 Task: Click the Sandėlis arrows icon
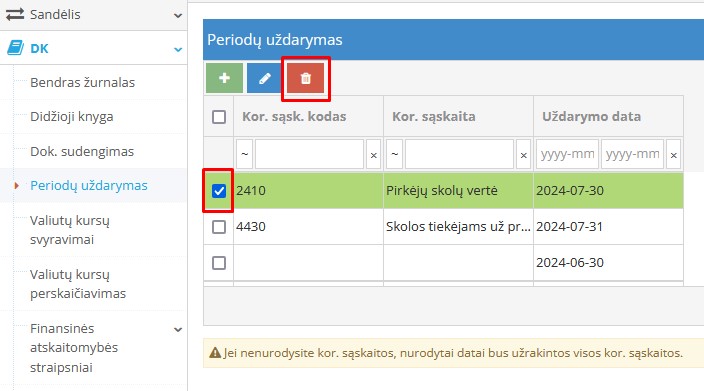click(x=15, y=14)
